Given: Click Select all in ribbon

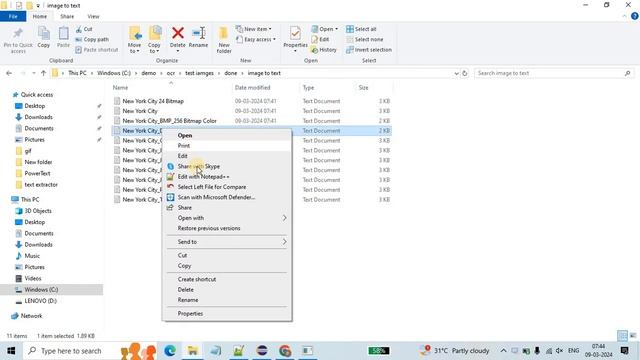Looking at the screenshot, I should (361, 29).
